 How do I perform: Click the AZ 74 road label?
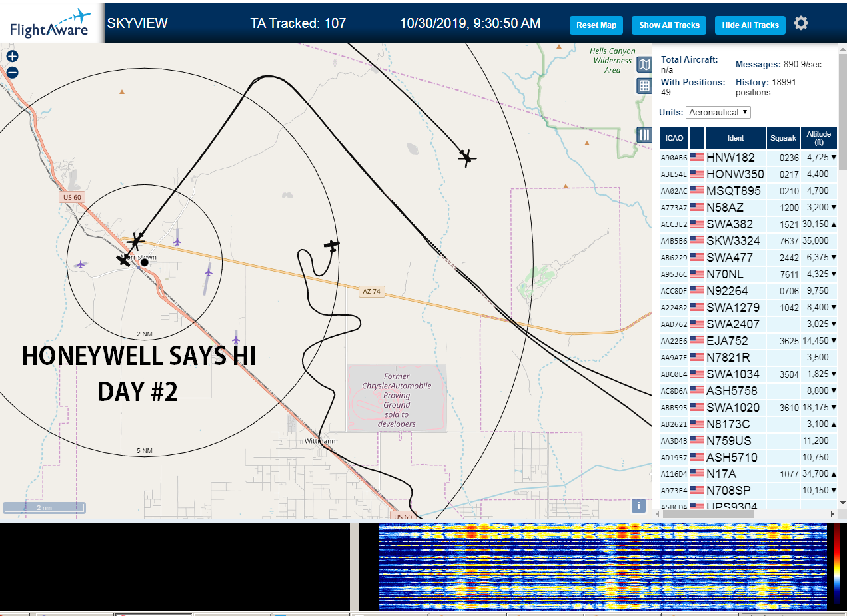(372, 292)
